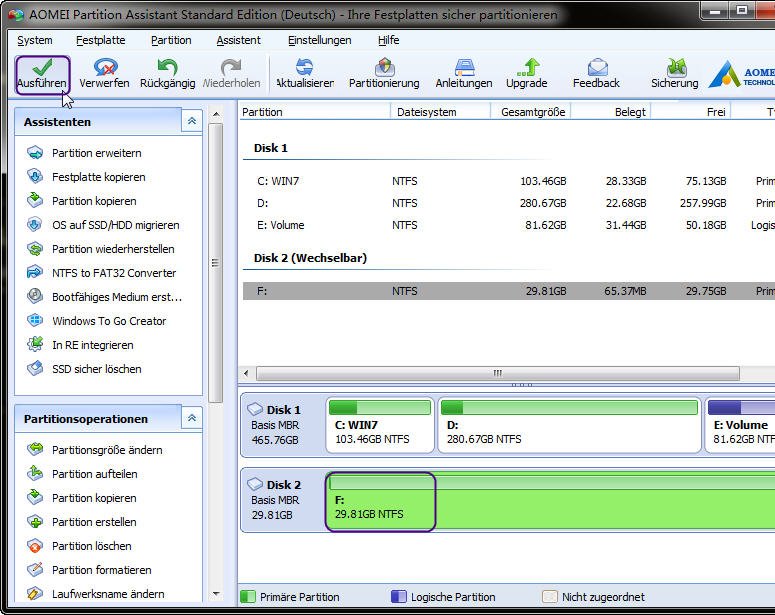The width and height of the screenshot is (775, 615).
Task: Choose Partition löschen operation
Action: (x=91, y=546)
